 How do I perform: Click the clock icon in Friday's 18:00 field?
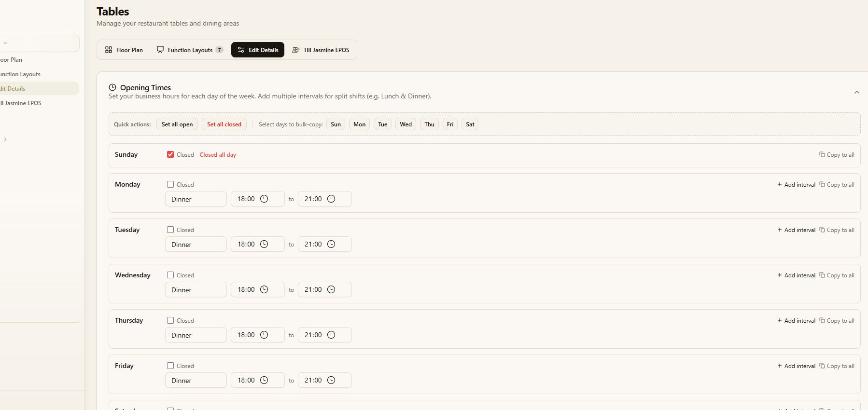click(264, 380)
